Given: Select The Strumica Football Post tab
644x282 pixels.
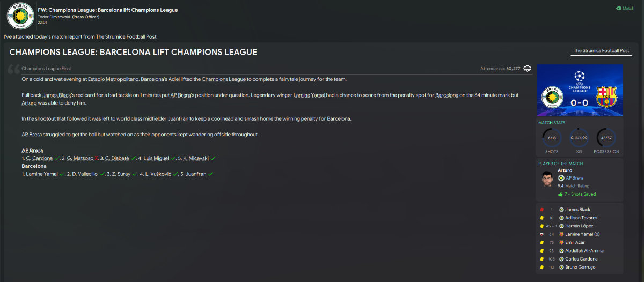Looking at the screenshot, I should click(601, 51).
